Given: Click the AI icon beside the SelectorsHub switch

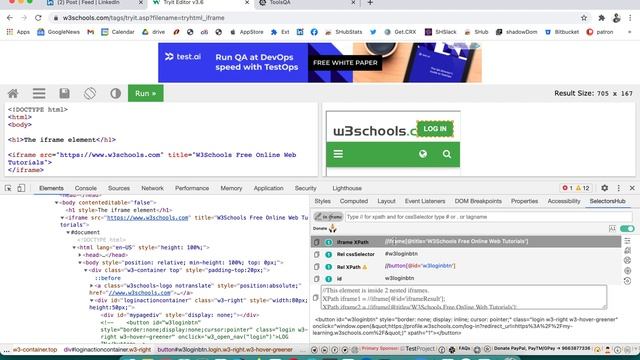Looking at the screenshot, I should 612,229.
